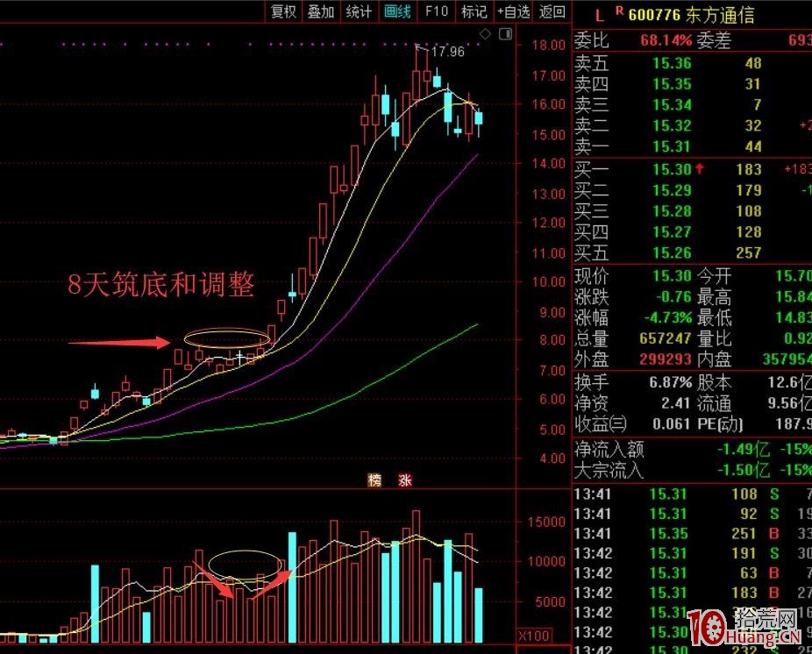812x654 pixels.
Task: Click the 卖五 quantity 48
Action: [x=753, y=63]
